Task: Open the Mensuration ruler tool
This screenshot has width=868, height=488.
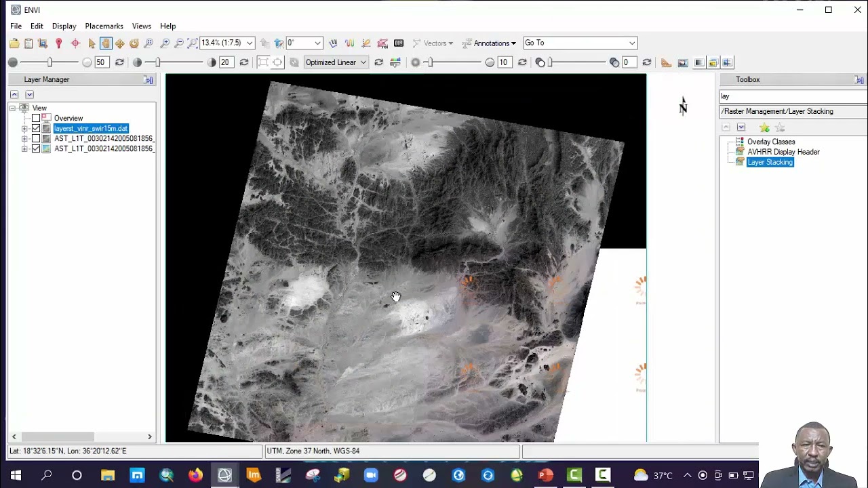Action: click(667, 62)
